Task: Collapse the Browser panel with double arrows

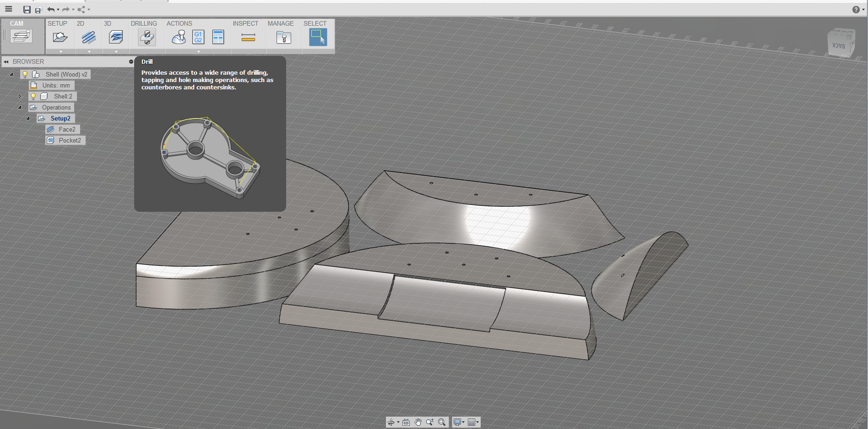Action: pos(6,61)
